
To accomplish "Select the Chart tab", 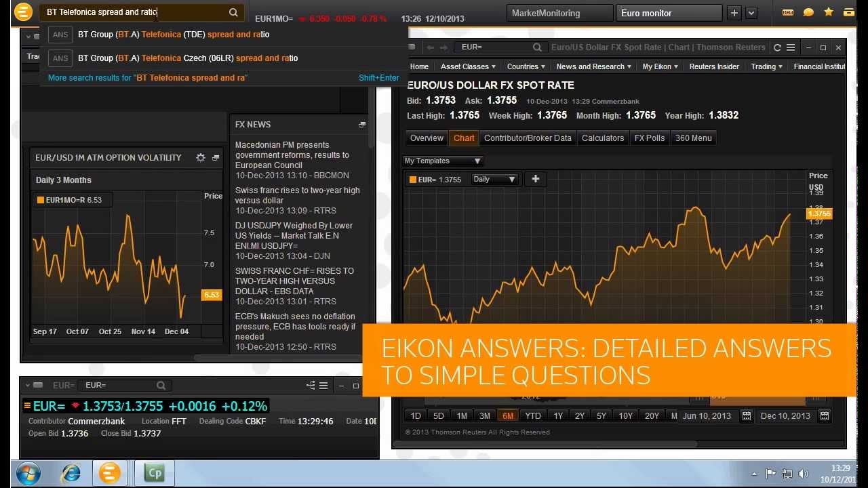I will tap(464, 138).
